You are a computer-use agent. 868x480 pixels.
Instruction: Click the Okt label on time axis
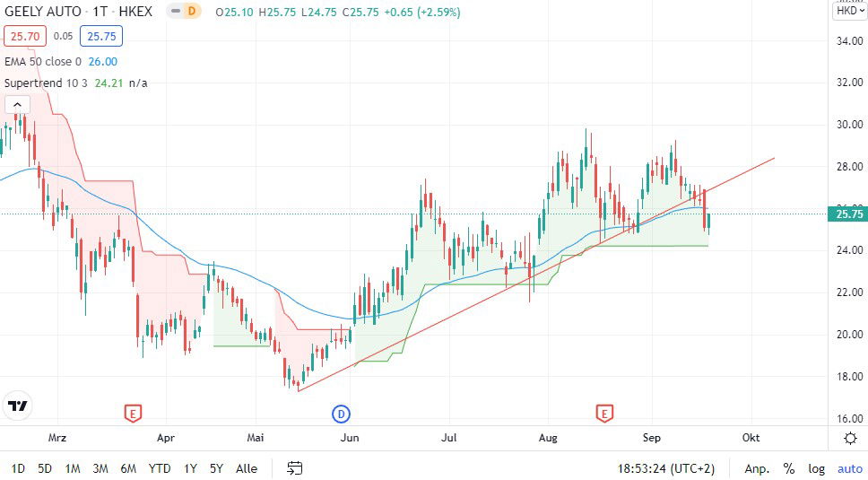coord(751,438)
